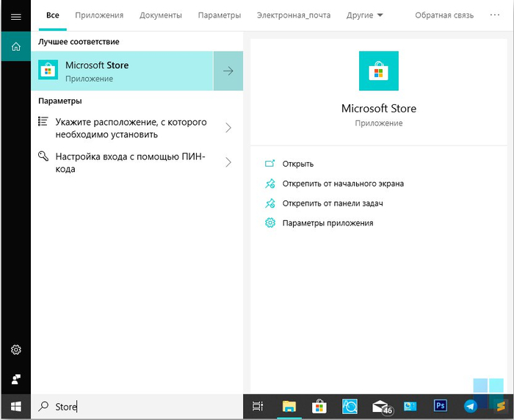Image resolution: width=514 pixels, height=420 pixels.
Task: Expand the install location setting chevron
Action: [x=228, y=128]
